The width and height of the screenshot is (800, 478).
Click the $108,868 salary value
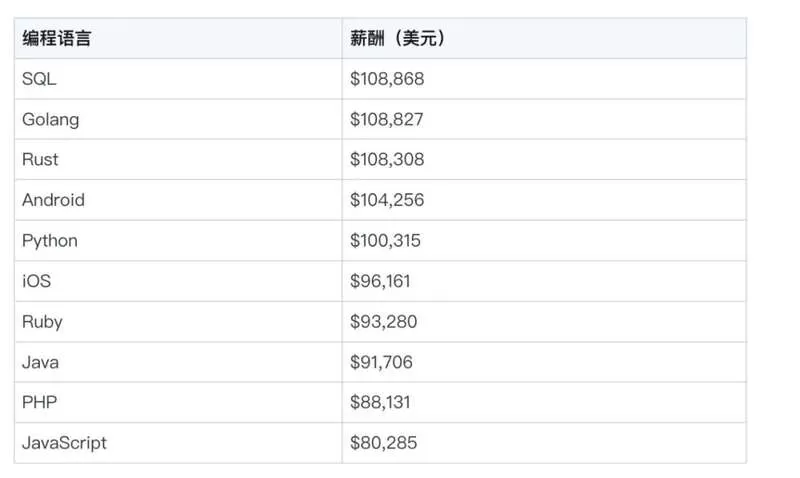coord(387,79)
